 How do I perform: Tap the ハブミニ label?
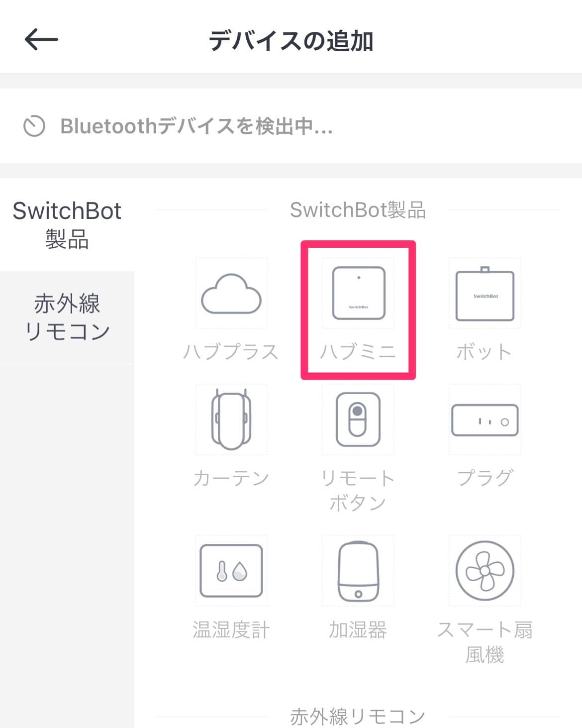pyautogui.click(x=358, y=351)
